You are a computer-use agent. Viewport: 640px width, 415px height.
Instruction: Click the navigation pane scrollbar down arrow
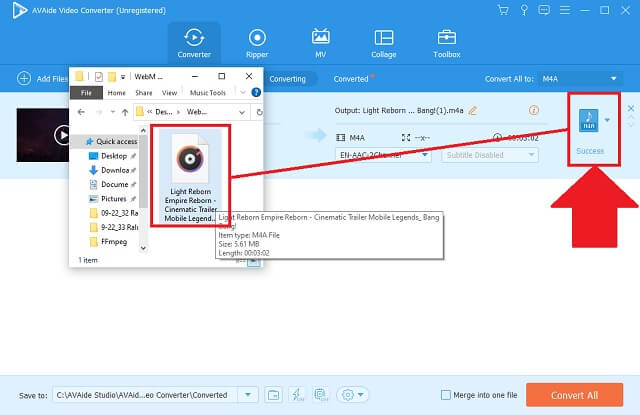143,248
